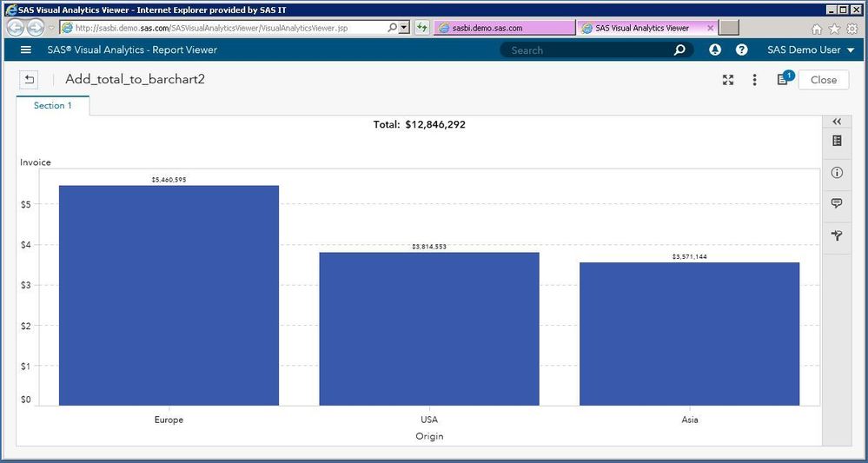
Task: Collapse the right side panel with double chevron
Action: coord(837,122)
